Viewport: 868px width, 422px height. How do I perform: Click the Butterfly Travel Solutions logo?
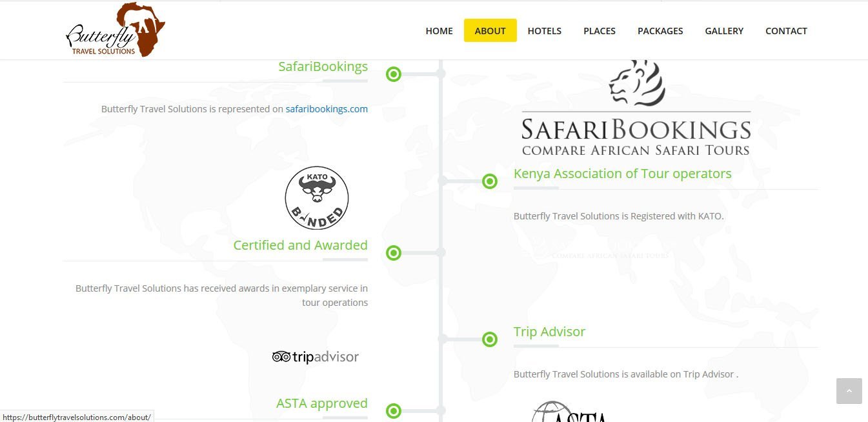click(116, 30)
